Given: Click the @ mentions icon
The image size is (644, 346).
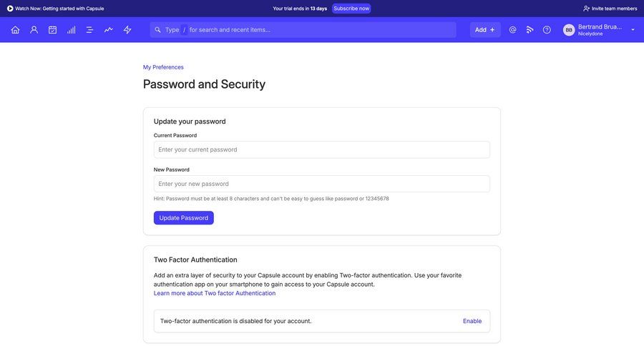Looking at the screenshot, I should point(512,30).
